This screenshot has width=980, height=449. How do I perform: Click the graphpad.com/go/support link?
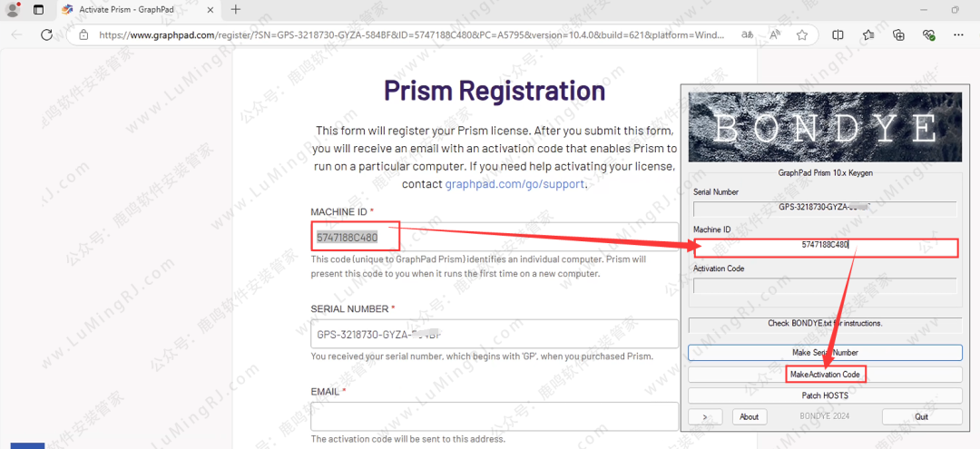coord(514,184)
